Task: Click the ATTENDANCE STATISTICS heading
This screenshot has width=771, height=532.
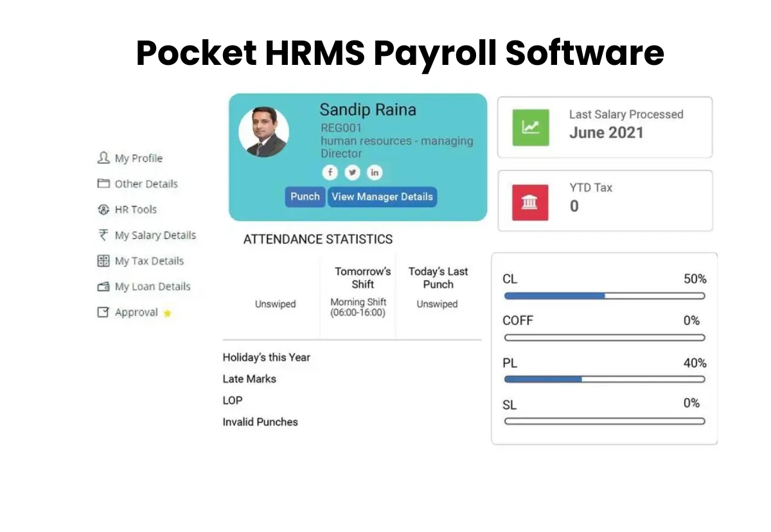Action: click(x=318, y=239)
